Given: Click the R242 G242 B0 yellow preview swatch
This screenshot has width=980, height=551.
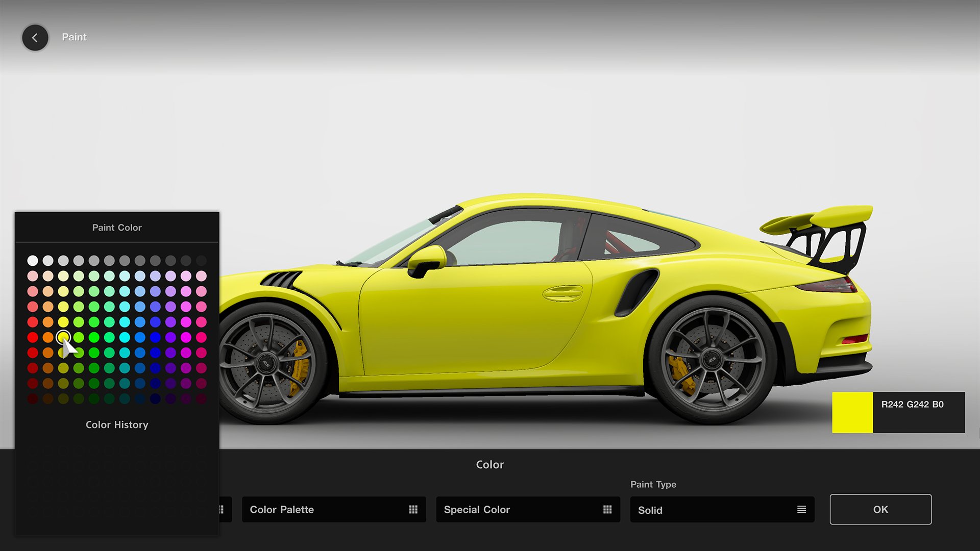Looking at the screenshot, I should 851,413.
